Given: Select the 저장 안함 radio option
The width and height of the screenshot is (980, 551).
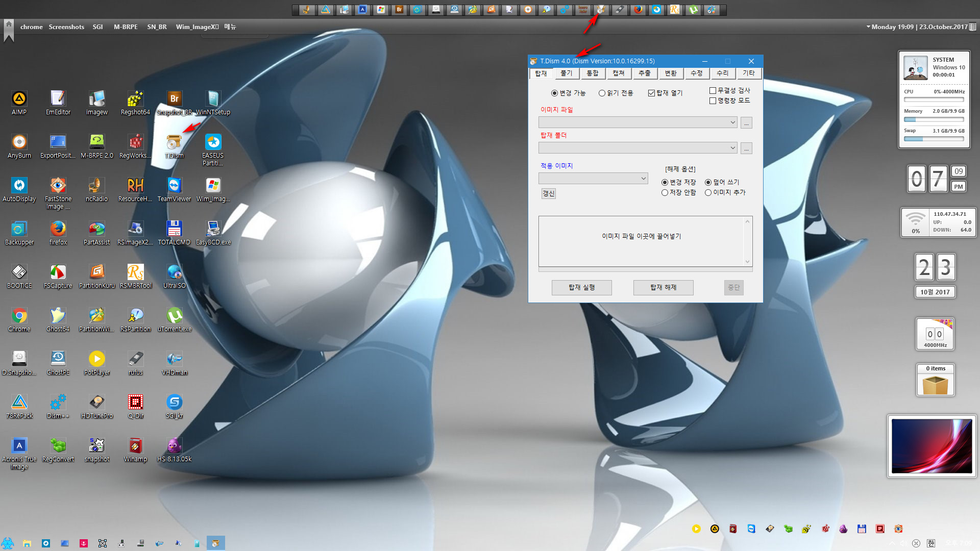Looking at the screenshot, I should click(678, 192).
